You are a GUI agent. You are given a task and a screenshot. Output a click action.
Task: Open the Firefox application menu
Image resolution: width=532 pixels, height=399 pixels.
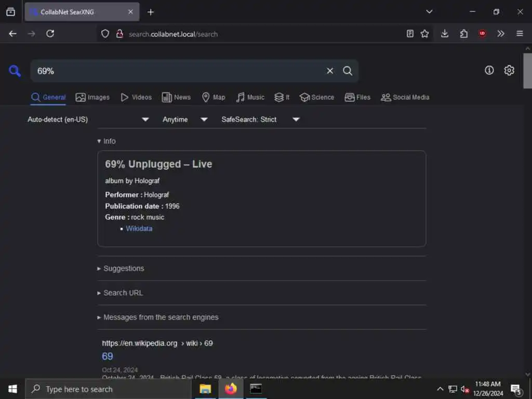(x=520, y=34)
